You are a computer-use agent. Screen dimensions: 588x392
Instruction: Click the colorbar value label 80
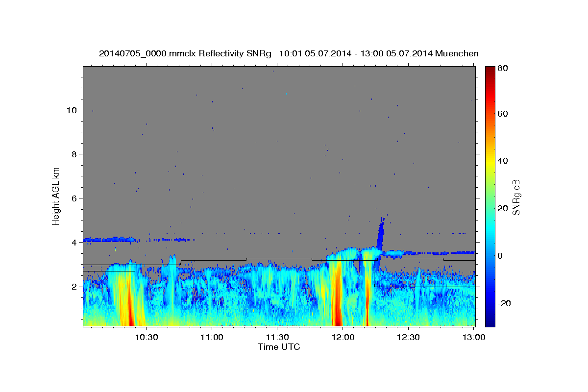(x=503, y=68)
